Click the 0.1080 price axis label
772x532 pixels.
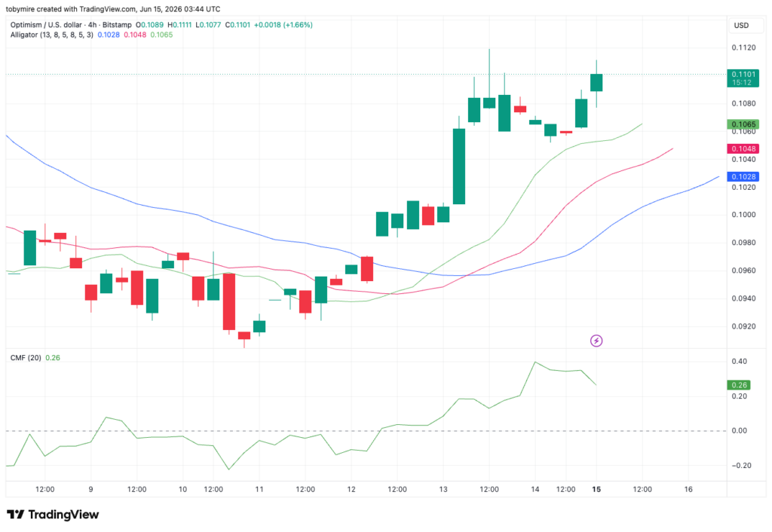point(743,103)
